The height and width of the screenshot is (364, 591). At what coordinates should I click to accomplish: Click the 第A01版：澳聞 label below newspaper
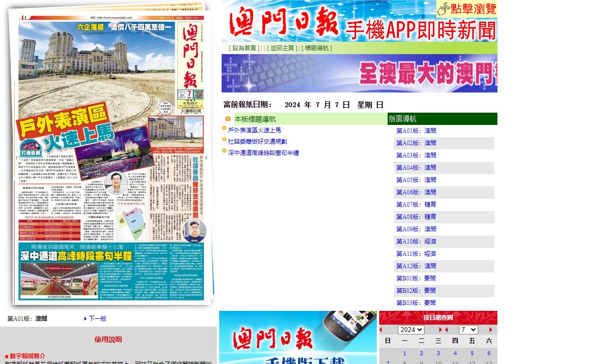[27, 319]
